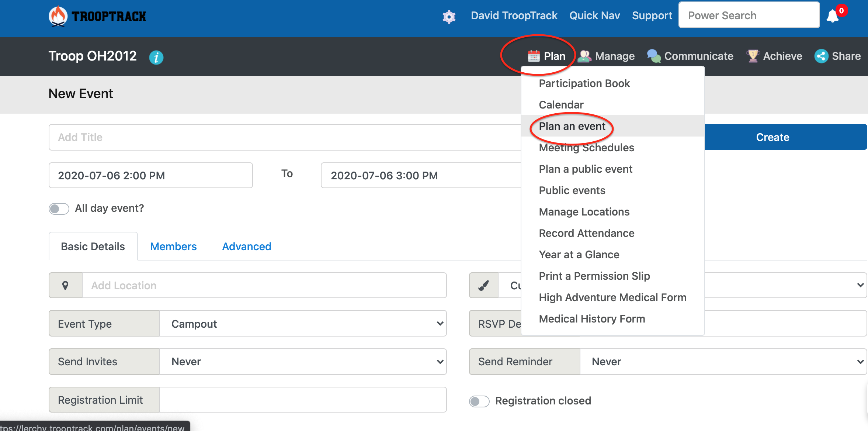The image size is (868, 431).
Task: Expand the Send Invites dropdown
Action: click(302, 362)
